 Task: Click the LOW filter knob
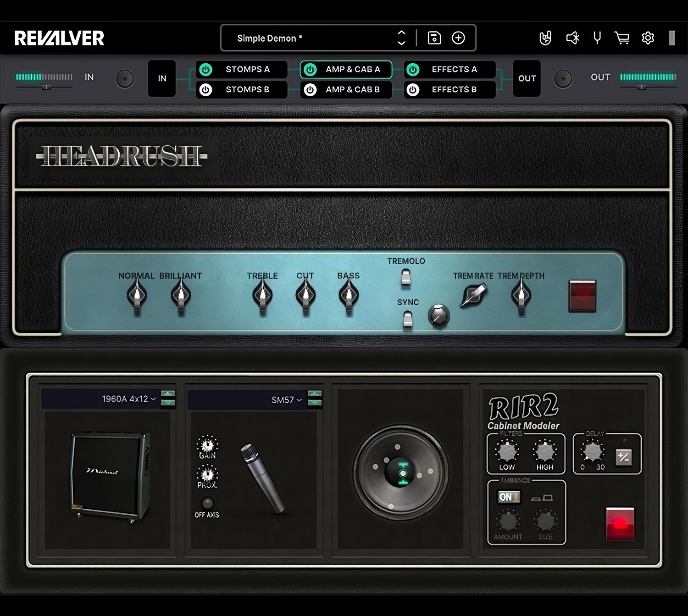(507, 451)
